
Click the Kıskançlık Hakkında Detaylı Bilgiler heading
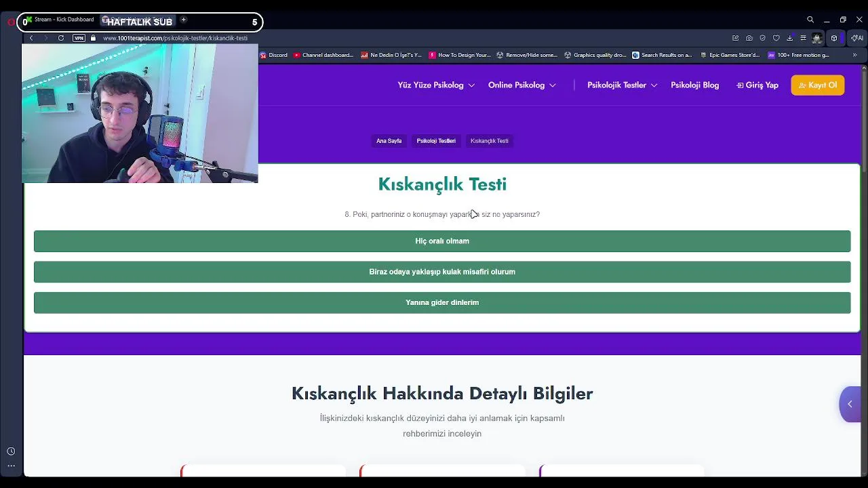click(x=442, y=393)
